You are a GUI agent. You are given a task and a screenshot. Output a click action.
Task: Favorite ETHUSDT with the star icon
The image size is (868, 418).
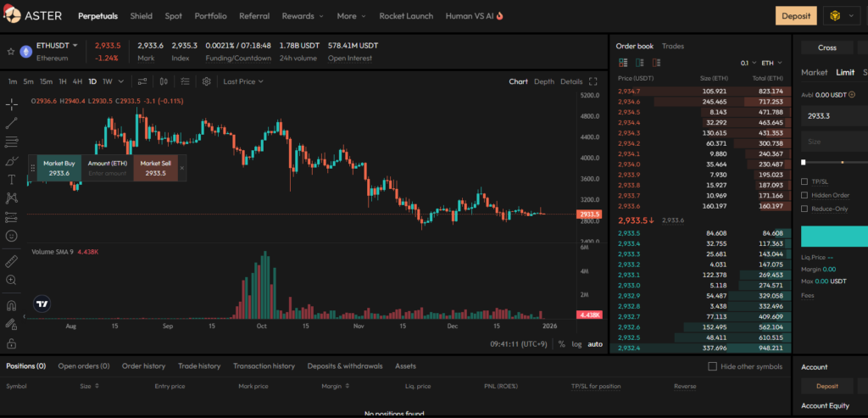(10, 52)
